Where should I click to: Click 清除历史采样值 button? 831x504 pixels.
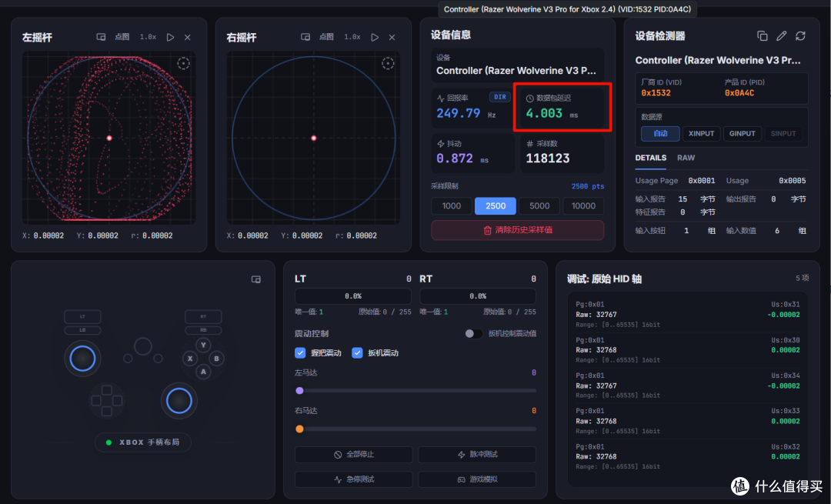517,230
